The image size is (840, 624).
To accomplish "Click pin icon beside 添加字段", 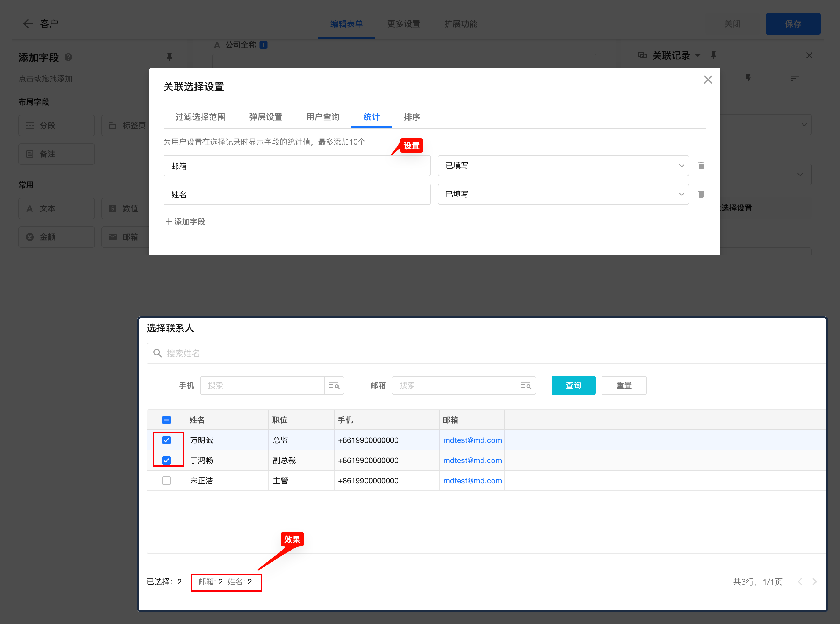I will (x=169, y=57).
